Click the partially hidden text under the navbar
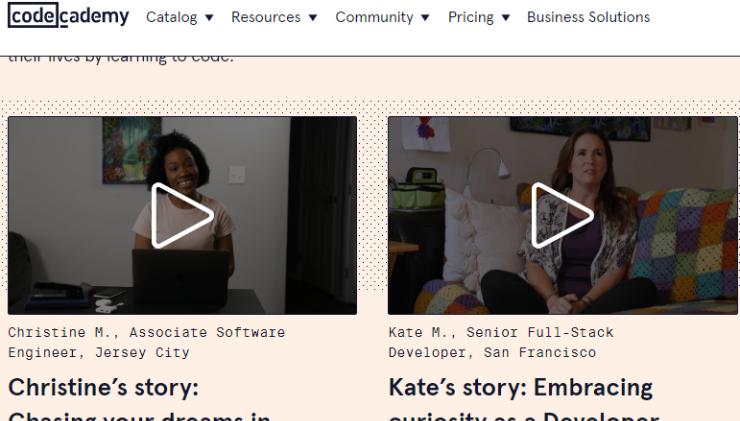Screen dimensions: 740x421 tap(120, 58)
